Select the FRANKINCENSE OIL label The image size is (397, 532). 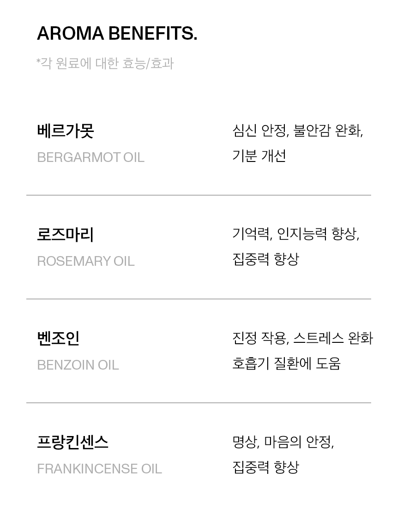tap(99, 469)
